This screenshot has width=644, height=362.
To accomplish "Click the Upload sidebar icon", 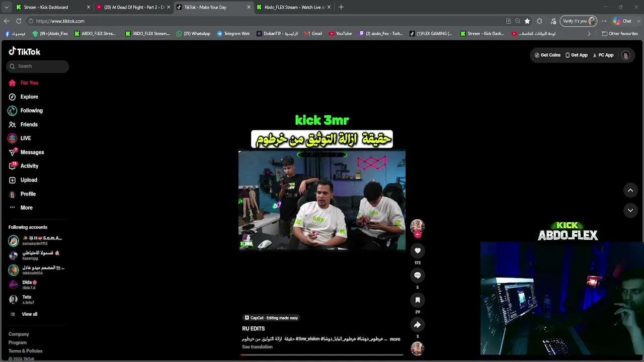I will pyautogui.click(x=12, y=180).
